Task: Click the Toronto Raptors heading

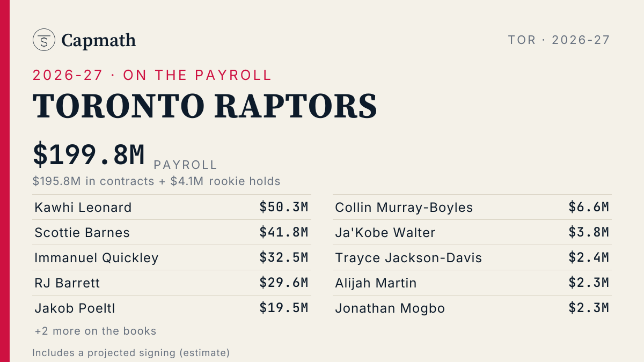Action: [x=205, y=106]
